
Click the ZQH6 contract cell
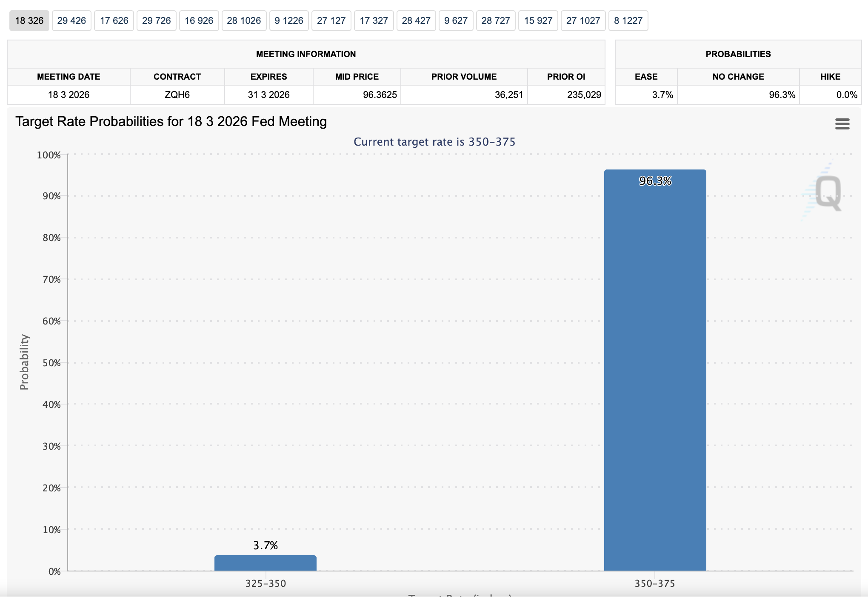coord(177,95)
